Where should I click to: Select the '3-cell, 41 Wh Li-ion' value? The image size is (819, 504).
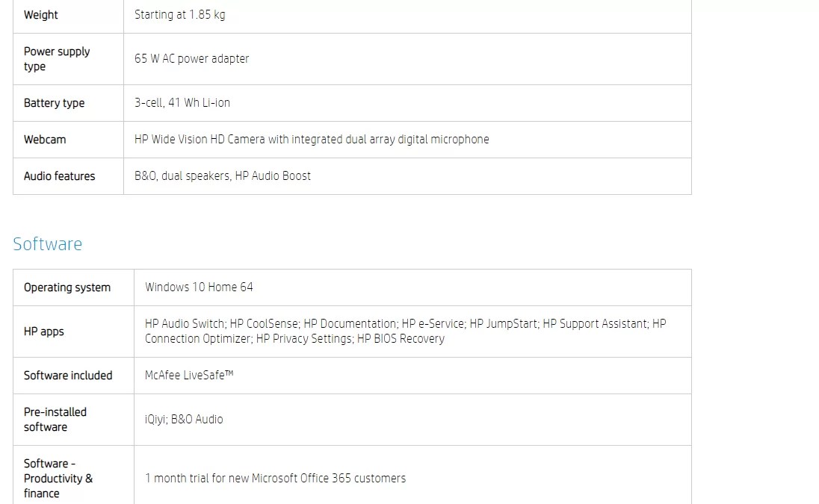pyautogui.click(x=182, y=103)
